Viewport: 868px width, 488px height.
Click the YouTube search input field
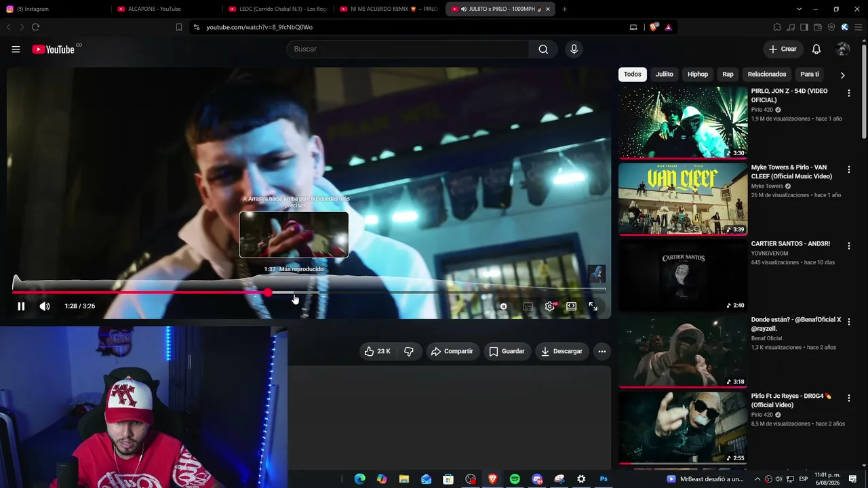pyautogui.click(x=408, y=49)
